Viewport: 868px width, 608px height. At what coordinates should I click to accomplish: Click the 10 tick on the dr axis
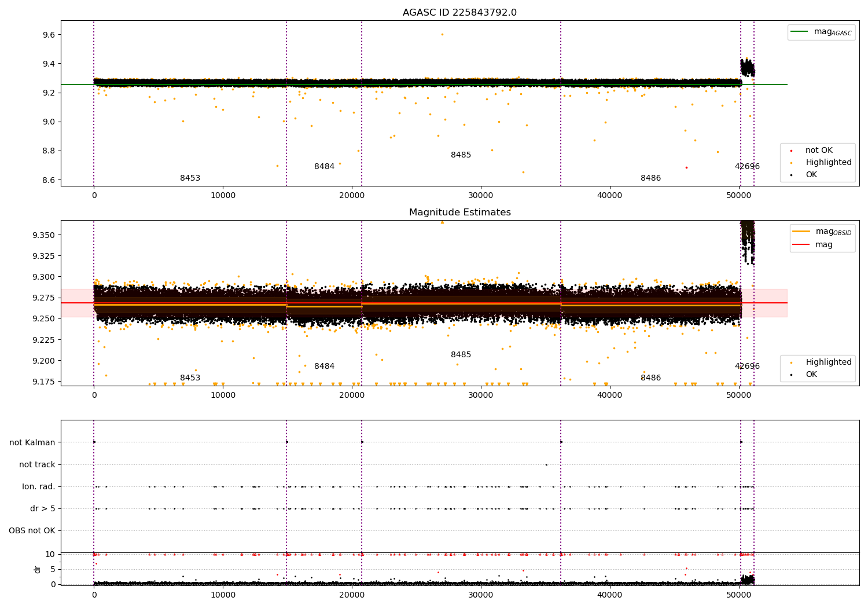pos(51,554)
